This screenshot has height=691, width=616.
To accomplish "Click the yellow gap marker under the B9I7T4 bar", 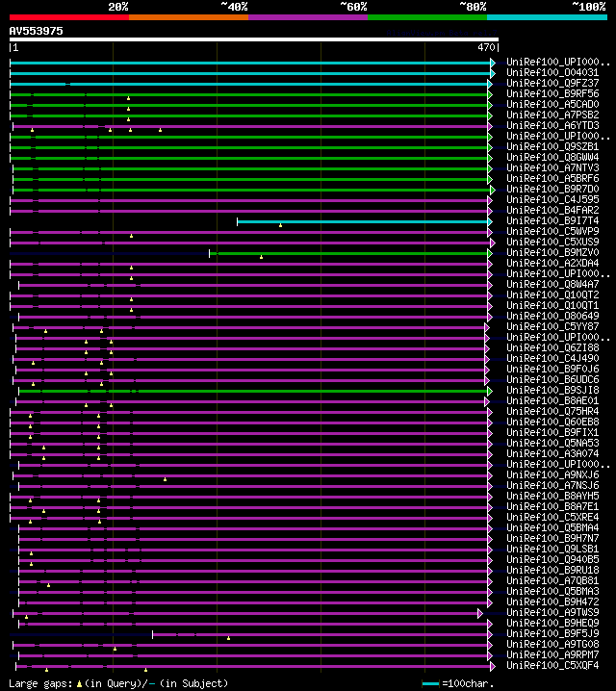I will (280, 225).
